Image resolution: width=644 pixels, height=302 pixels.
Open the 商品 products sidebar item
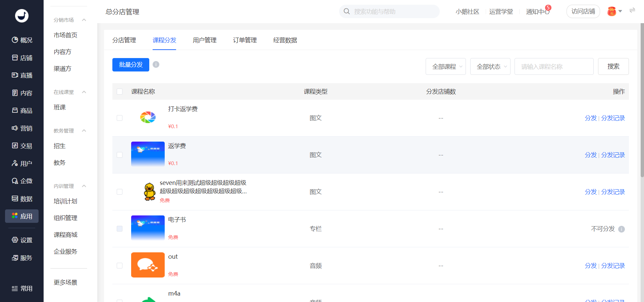22,110
